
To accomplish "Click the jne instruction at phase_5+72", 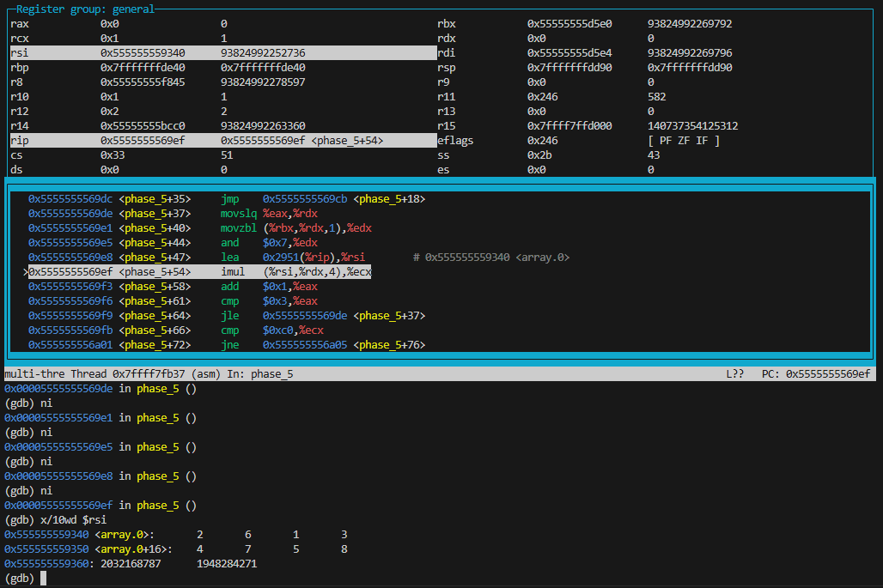I will click(229, 345).
